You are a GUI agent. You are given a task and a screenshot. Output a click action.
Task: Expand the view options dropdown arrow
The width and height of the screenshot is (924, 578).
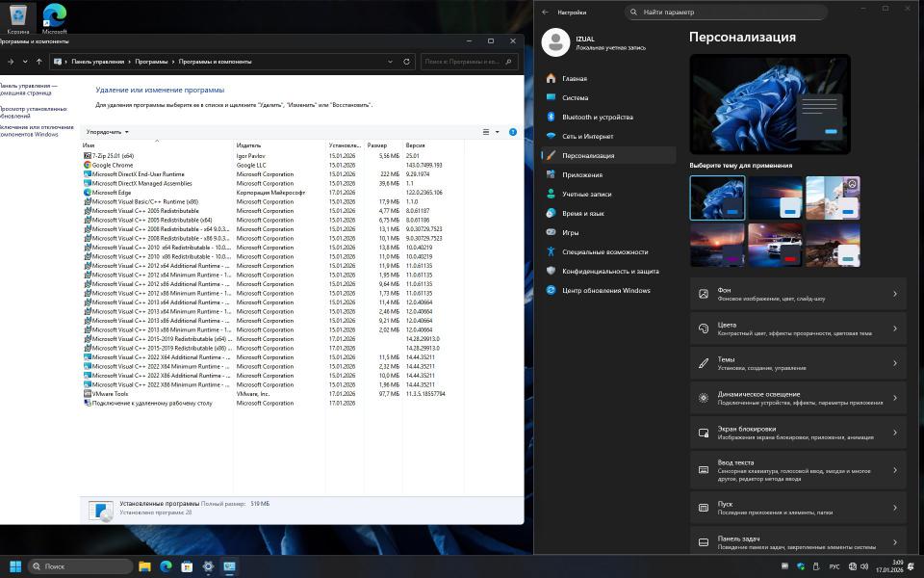tap(497, 132)
